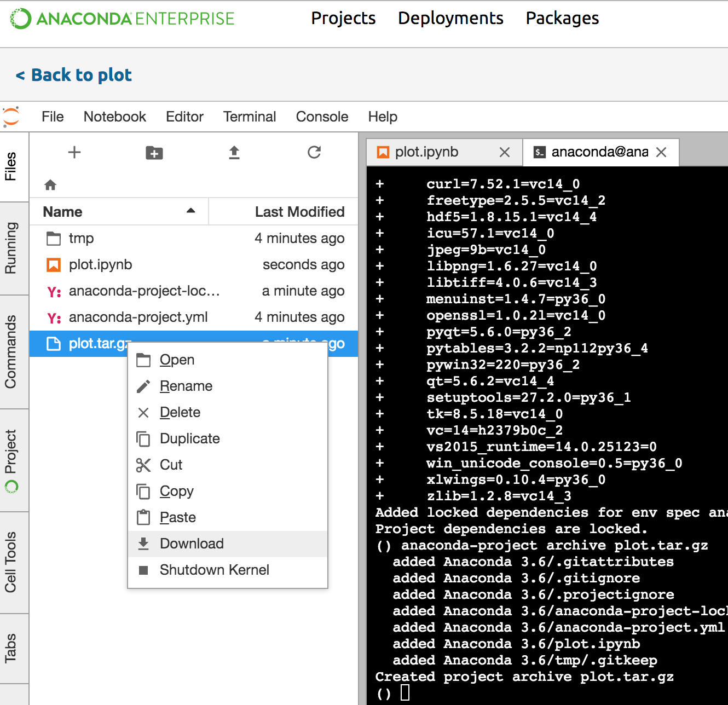Choose Duplicate from the context menu
The image size is (728, 705).
click(x=228, y=439)
